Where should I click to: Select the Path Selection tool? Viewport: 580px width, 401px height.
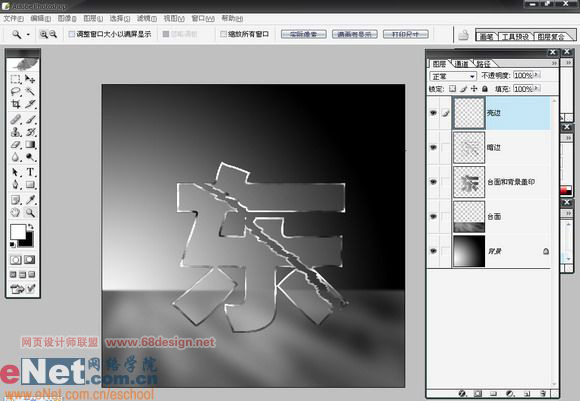[x=16, y=172]
